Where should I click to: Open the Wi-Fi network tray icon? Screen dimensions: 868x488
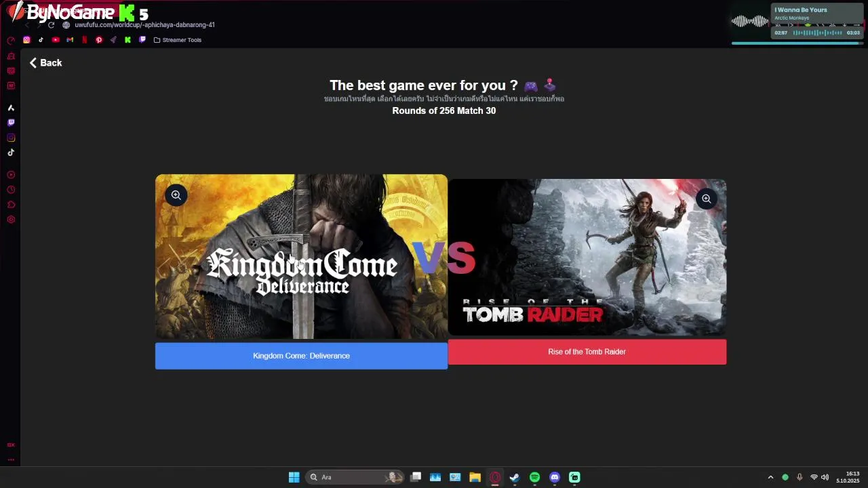pyautogui.click(x=814, y=477)
